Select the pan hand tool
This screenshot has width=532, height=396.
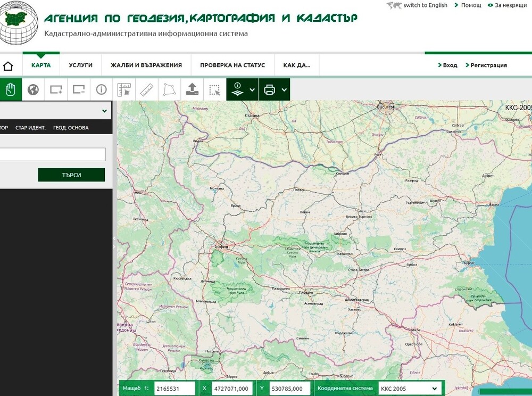click(10, 89)
